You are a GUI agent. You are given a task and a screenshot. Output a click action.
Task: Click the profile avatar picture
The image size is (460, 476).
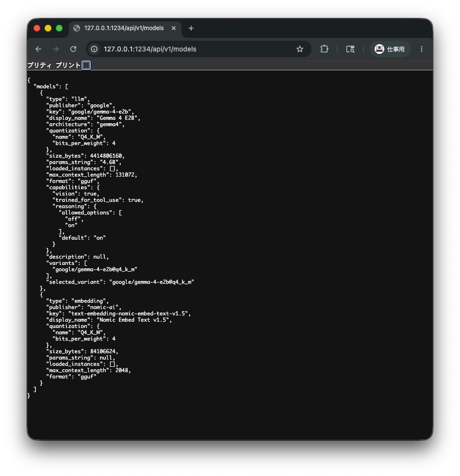click(379, 49)
